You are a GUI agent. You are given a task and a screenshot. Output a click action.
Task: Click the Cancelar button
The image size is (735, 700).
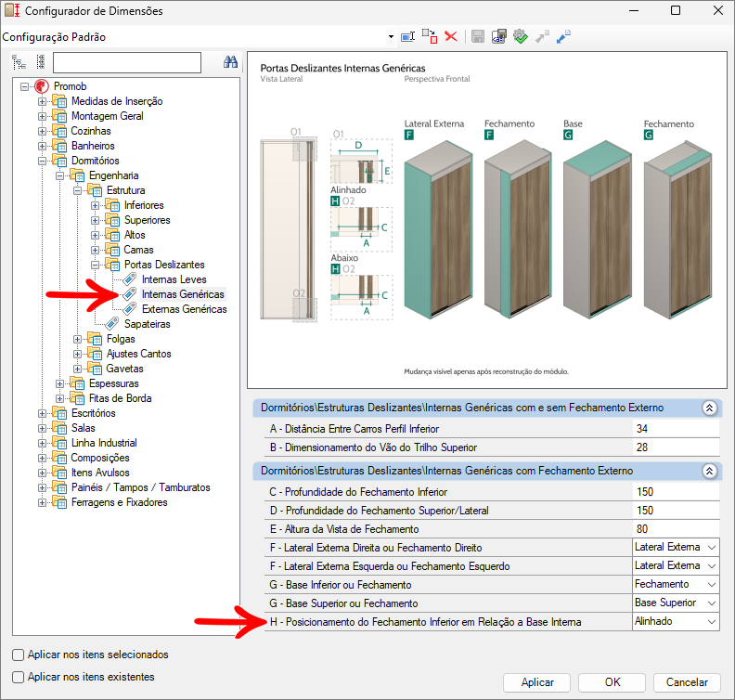coord(687,682)
